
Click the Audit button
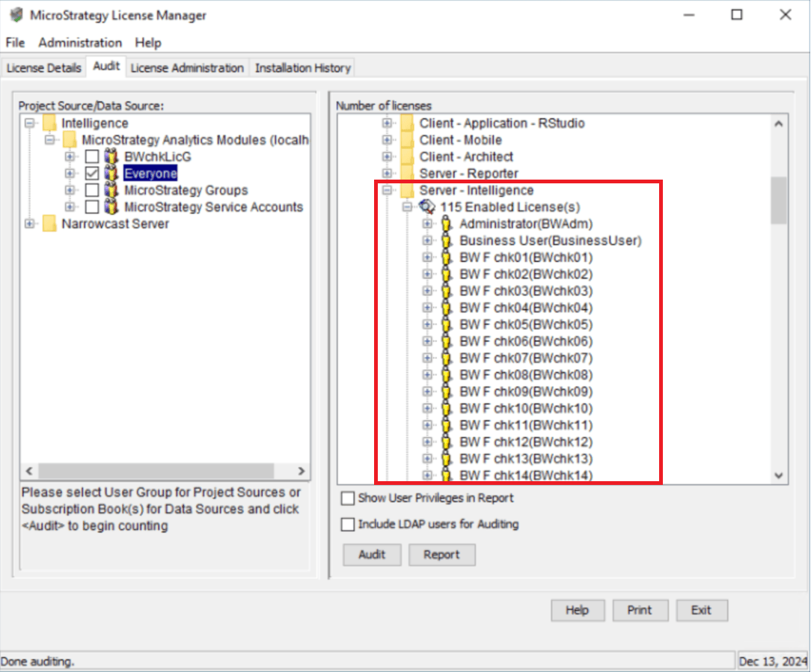(372, 555)
